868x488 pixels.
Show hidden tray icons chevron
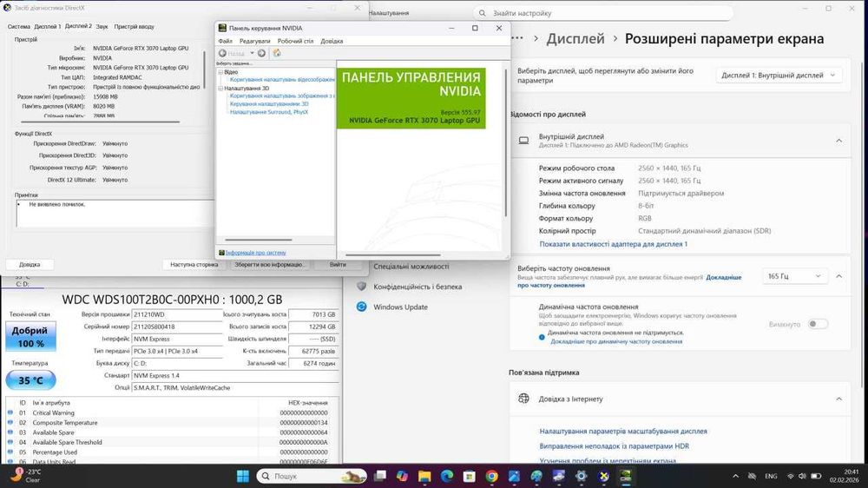[735, 476]
